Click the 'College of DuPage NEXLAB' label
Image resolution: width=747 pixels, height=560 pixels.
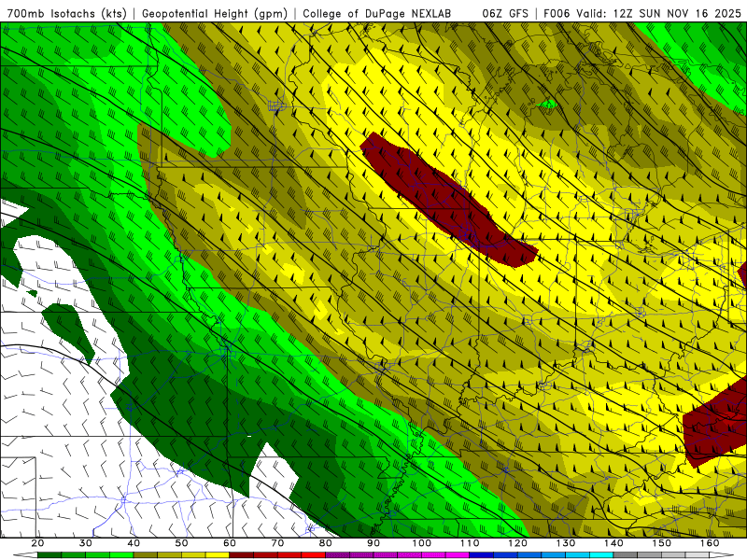(377, 14)
